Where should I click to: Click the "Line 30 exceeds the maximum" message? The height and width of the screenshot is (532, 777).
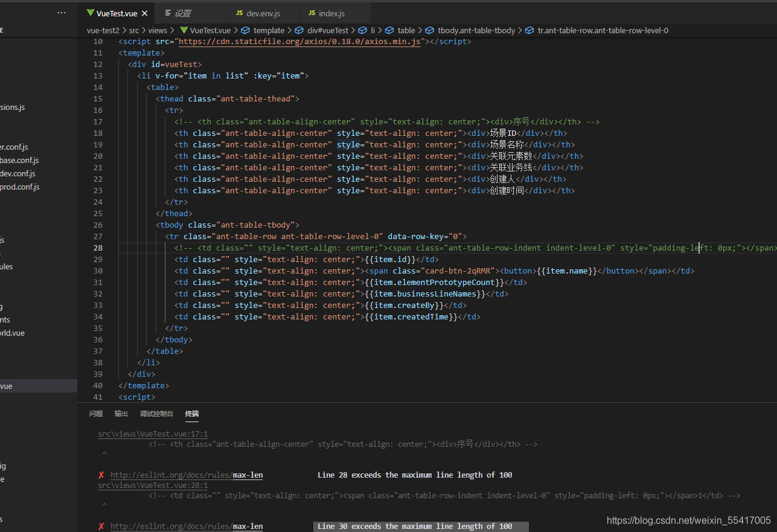click(x=415, y=527)
